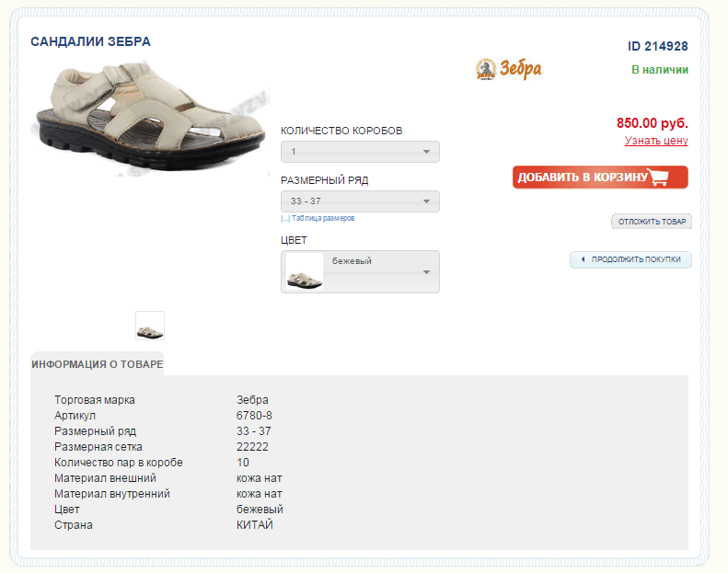Click the bracket icon before Таблица размеров
This screenshot has height=573, width=728.
[285, 219]
